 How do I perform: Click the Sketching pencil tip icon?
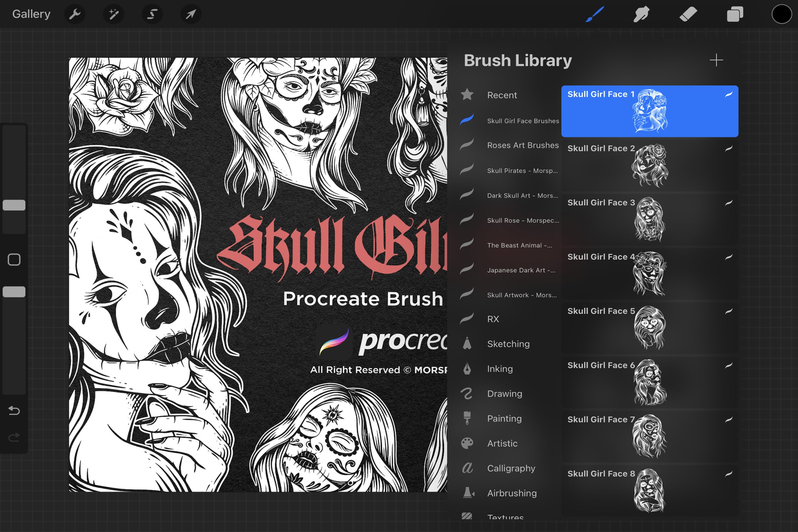(x=467, y=343)
